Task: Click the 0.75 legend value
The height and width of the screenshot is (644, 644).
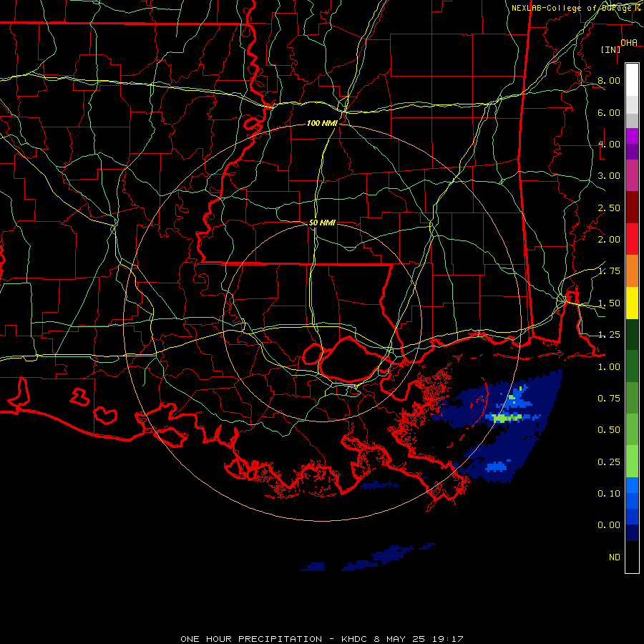Action: [x=609, y=399]
